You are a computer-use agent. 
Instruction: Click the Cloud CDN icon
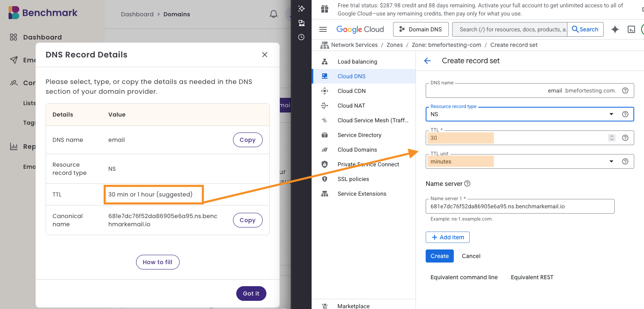pos(325,91)
